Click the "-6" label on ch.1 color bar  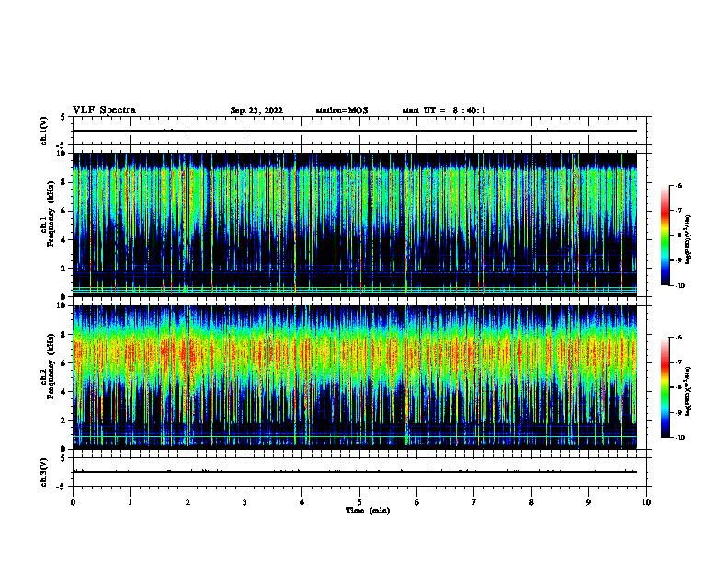pyautogui.click(x=679, y=185)
